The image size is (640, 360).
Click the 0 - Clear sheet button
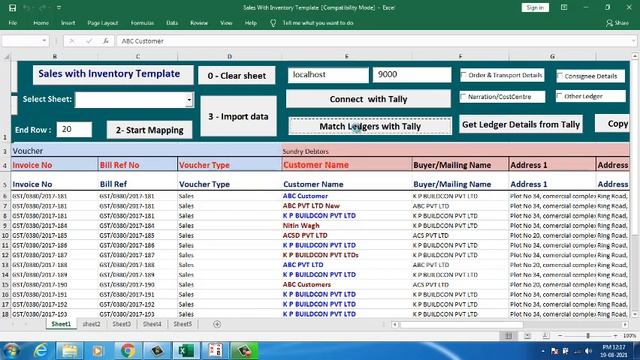click(x=237, y=76)
